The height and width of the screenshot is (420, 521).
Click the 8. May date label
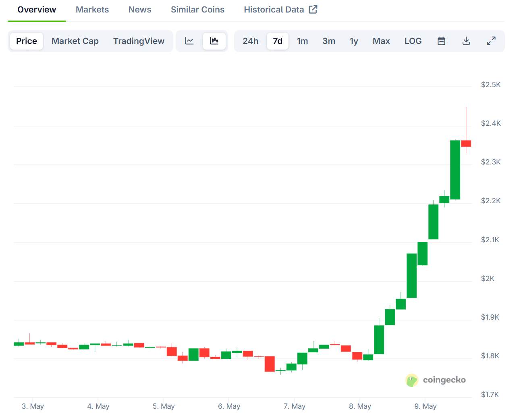360,406
